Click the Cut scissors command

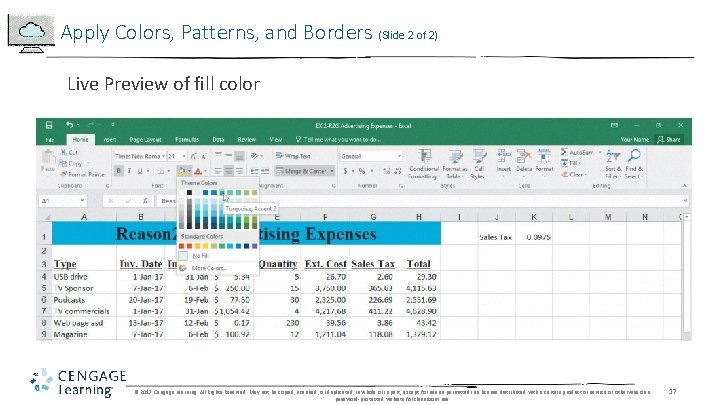click(69, 152)
